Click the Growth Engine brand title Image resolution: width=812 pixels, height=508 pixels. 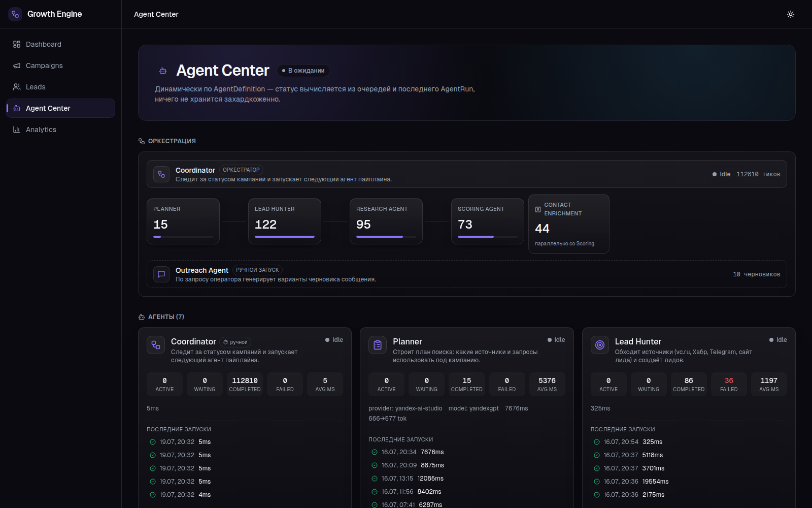coord(54,14)
